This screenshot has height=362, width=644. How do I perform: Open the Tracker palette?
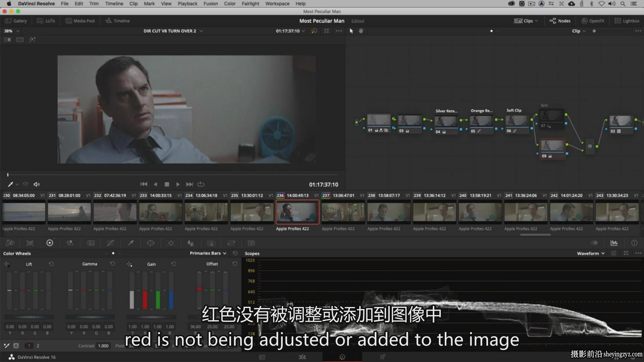pos(171,243)
